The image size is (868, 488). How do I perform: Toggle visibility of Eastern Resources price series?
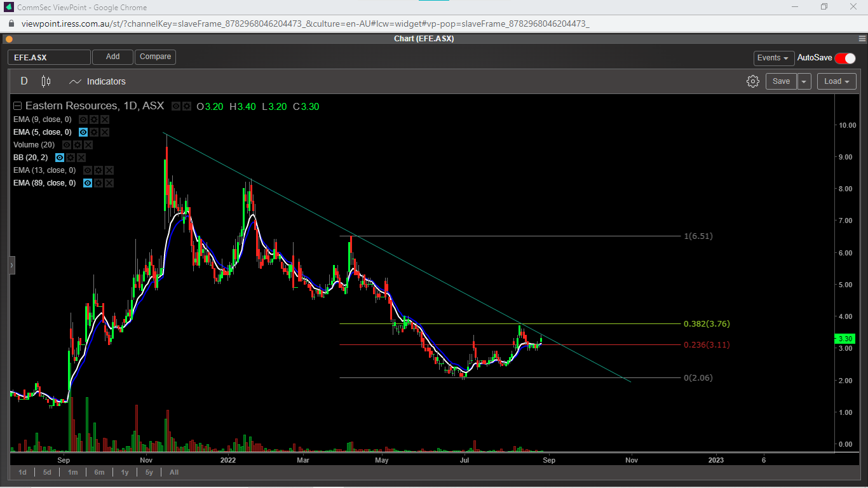[176, 106]
